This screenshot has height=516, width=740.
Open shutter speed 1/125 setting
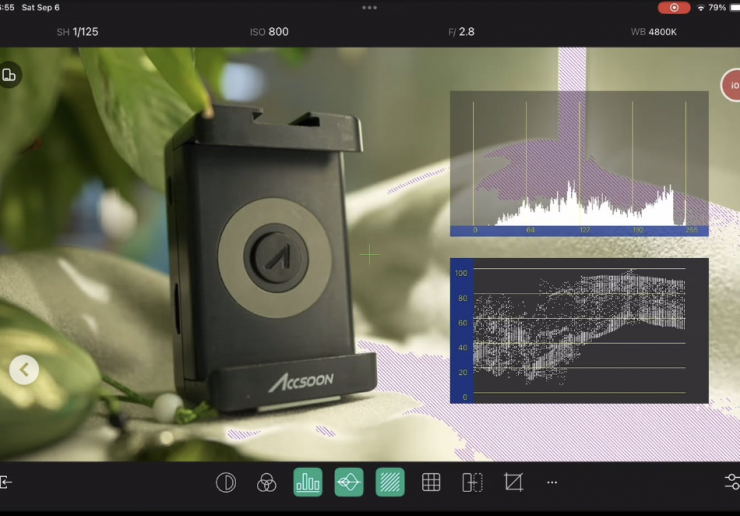pyautogui.click(x=77, y=32)
